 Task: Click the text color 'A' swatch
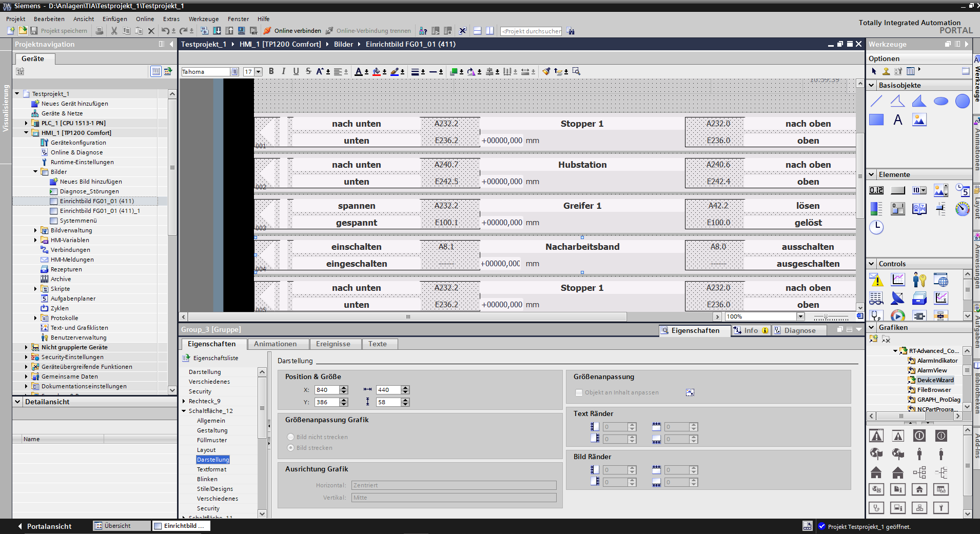tap(359, 71)
